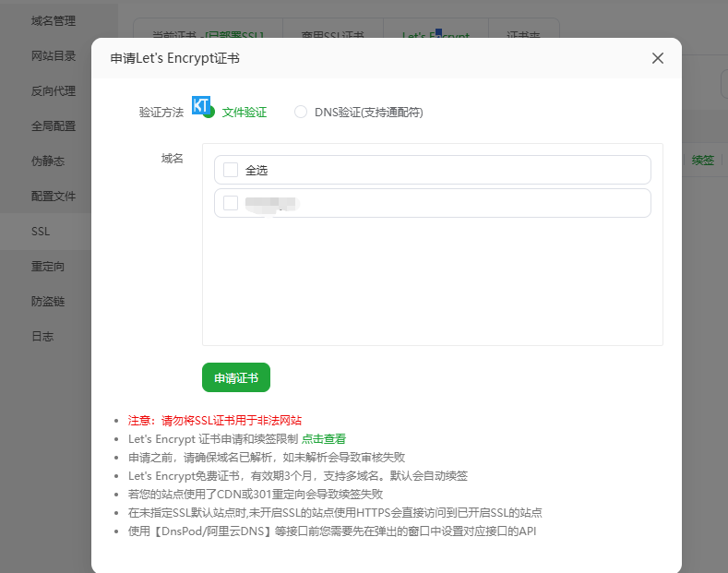Click the 申请证书 button
Image resolution: width=728 pixels, height=573 pixels.
coord(236,377)
